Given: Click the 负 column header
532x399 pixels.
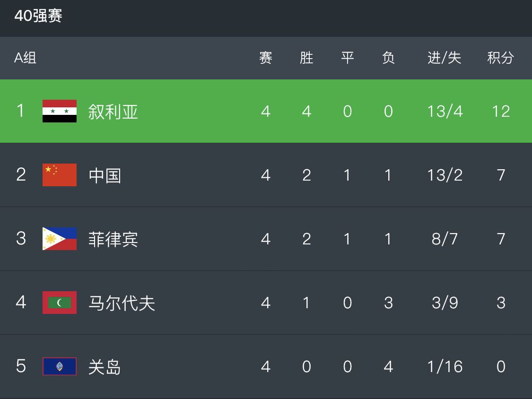Looking at the screenshot, I should [388, 58].
